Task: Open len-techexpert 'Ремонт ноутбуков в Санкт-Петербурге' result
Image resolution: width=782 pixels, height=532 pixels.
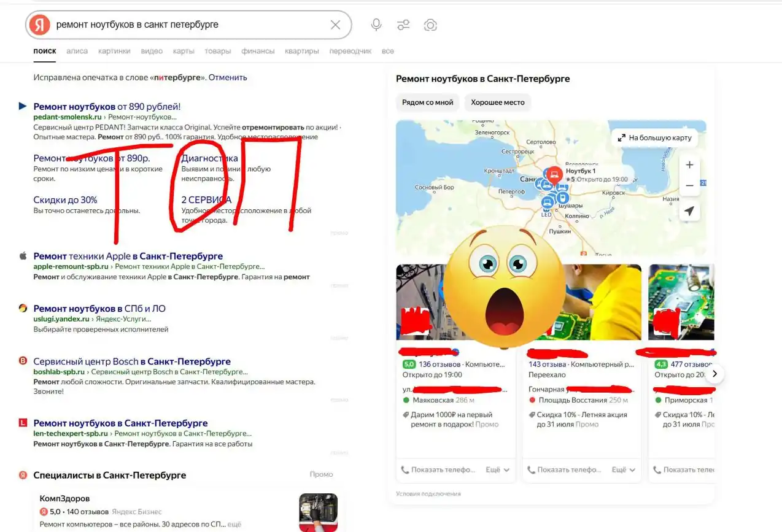Action: click(x=120, y=423)
